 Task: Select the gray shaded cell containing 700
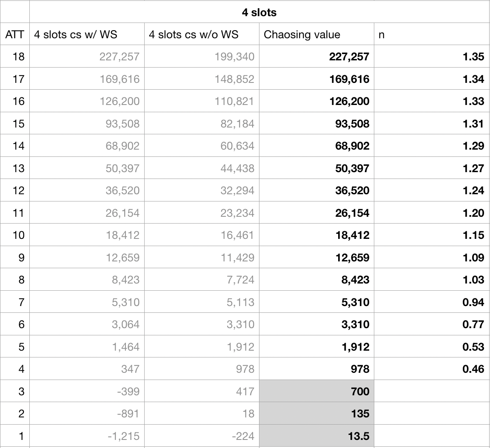[x=316, y=391]
